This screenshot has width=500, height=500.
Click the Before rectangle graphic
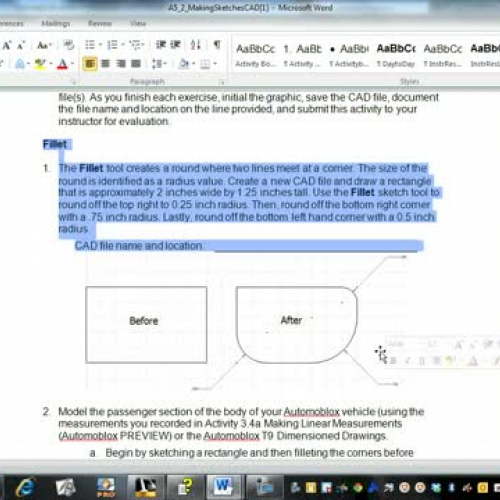coord(146,325)
